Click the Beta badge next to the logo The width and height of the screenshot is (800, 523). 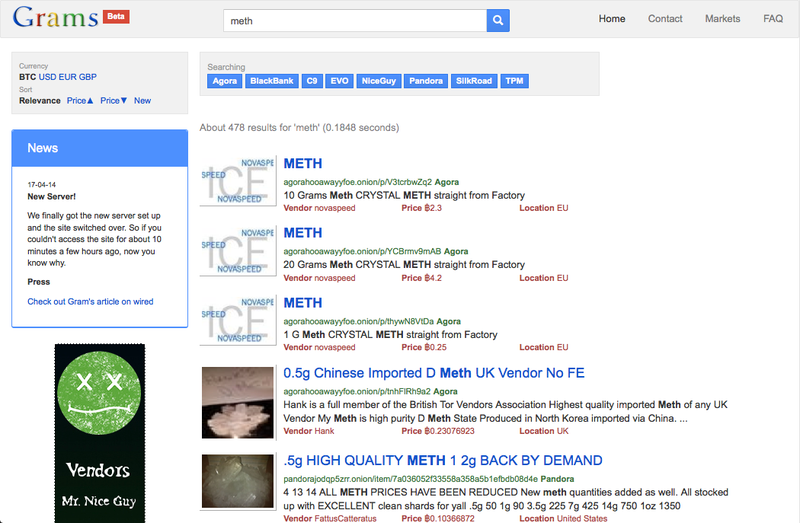click(116, 16)
